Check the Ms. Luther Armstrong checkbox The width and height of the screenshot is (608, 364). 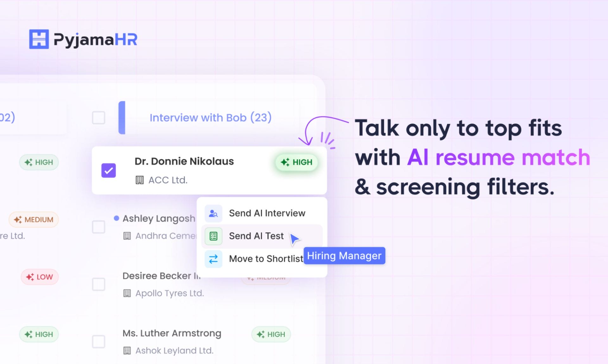(x=98, y=342)
